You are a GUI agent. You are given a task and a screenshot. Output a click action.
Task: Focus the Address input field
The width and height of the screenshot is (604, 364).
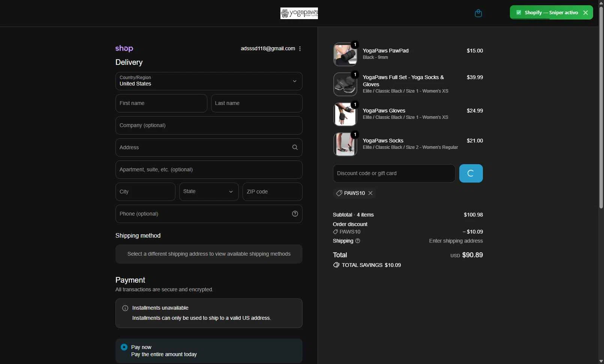pos(209,147)
